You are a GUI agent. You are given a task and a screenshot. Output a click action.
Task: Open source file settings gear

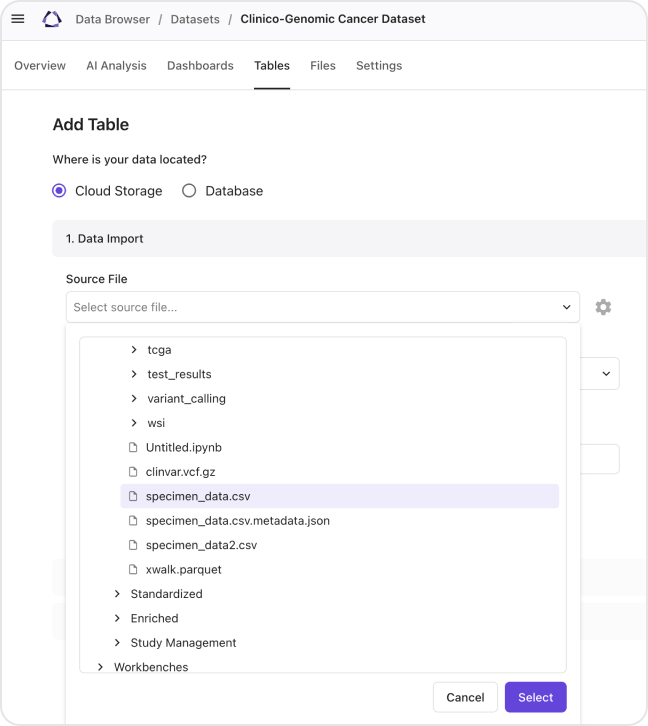[603, 307]
